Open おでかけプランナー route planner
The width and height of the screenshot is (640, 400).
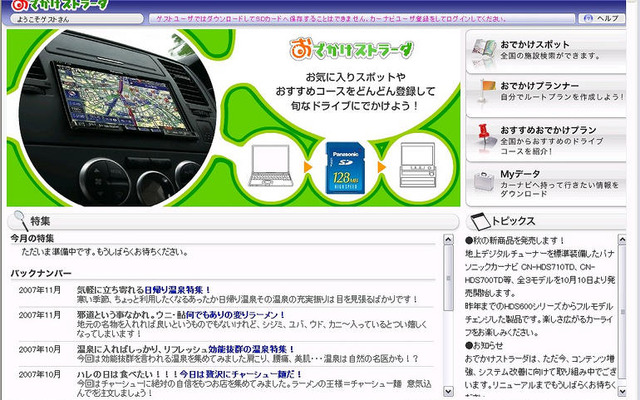point(546,96)
